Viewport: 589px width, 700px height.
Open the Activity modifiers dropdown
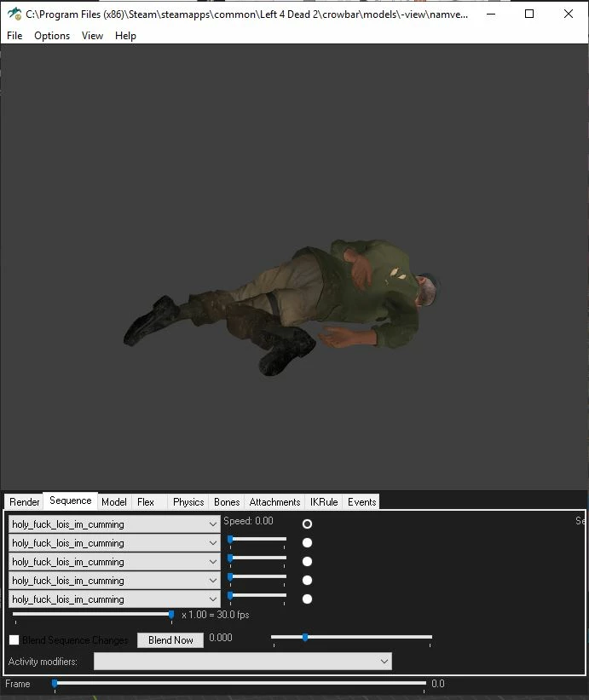point(243,661)
